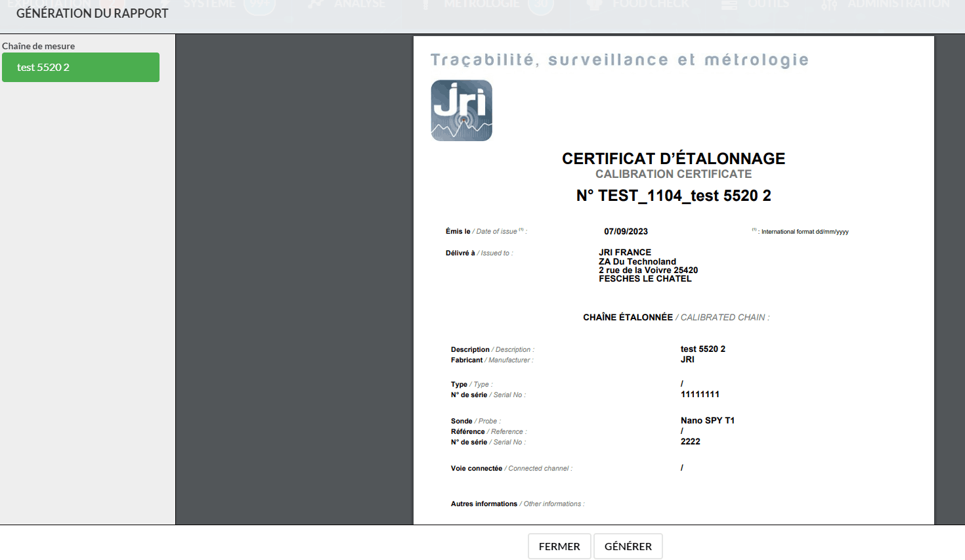Click the 'Émis le / Date of issue' label

tap(486, 231)
